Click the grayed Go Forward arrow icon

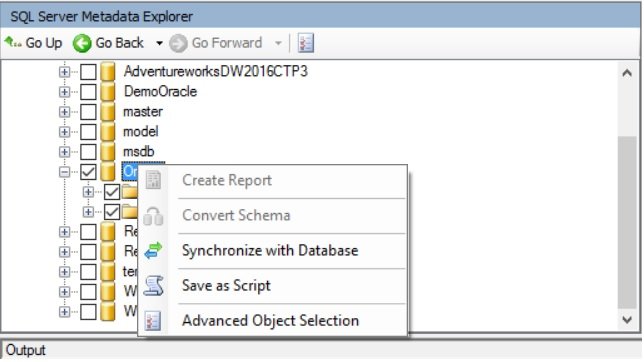click(x=178, y=43)
